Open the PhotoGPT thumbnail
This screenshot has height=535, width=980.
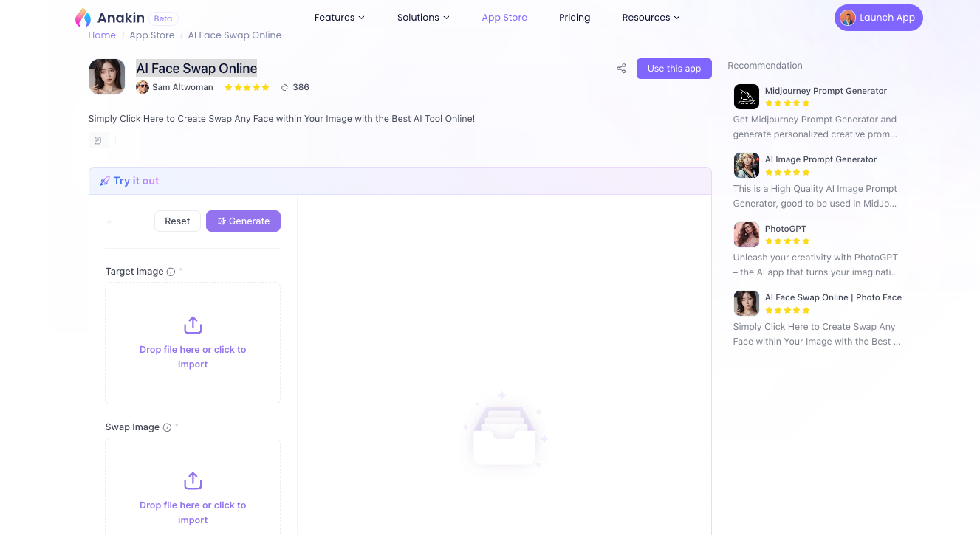pos(747,234)
